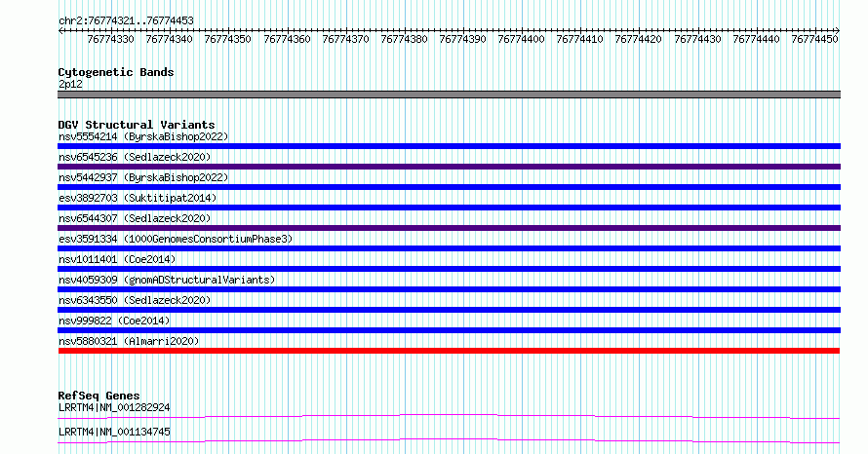Click the blue bar under nsv6343550

449,310
